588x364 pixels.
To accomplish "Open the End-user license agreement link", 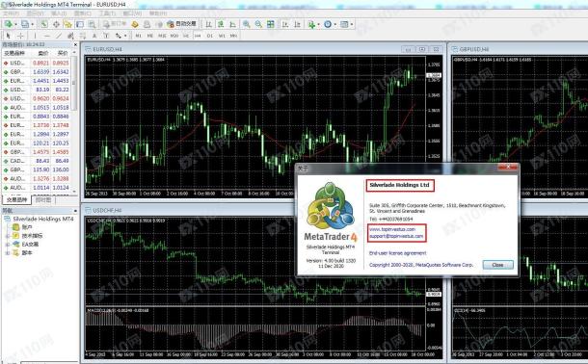I will coord(397,253).
